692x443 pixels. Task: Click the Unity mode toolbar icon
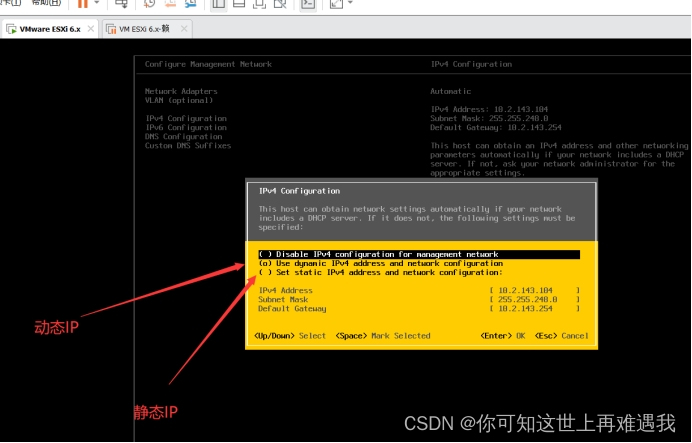(280, 4)
